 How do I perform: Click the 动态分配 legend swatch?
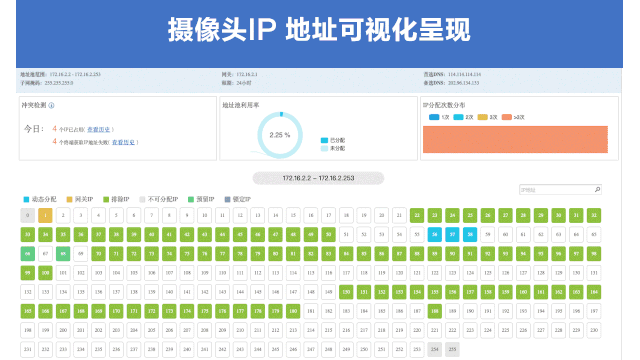click(26, 199)
